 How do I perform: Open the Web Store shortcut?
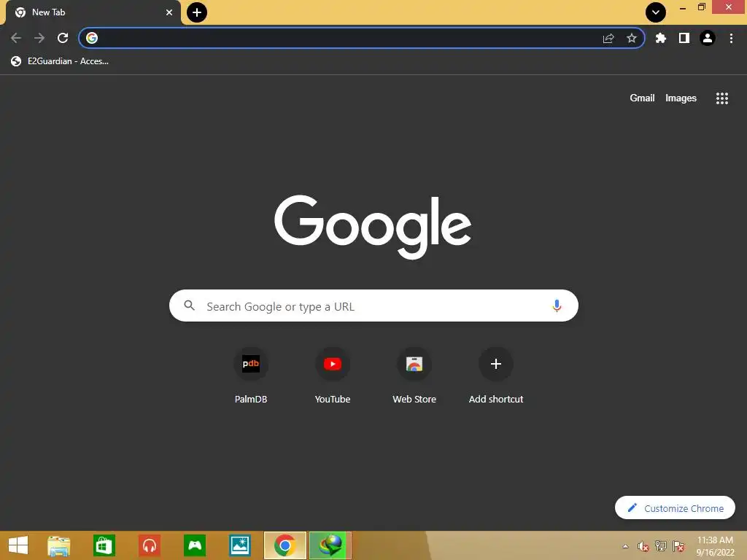(x=414, y=376)
